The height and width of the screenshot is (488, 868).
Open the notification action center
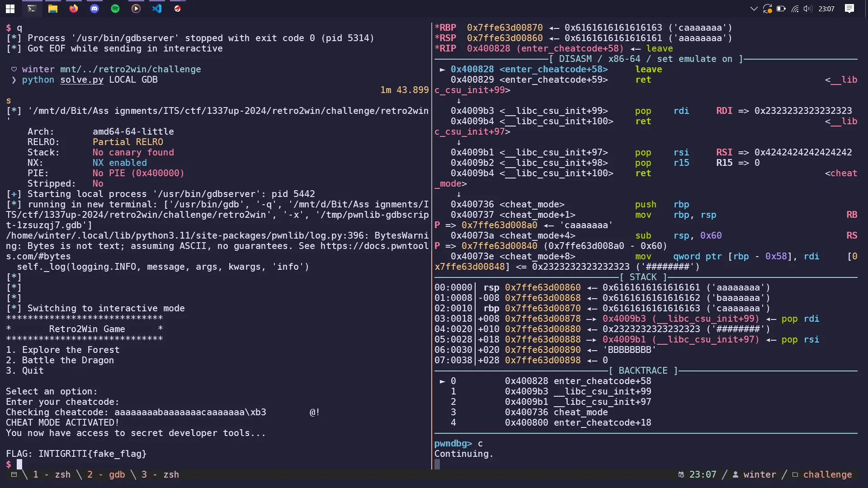(849, 9)
